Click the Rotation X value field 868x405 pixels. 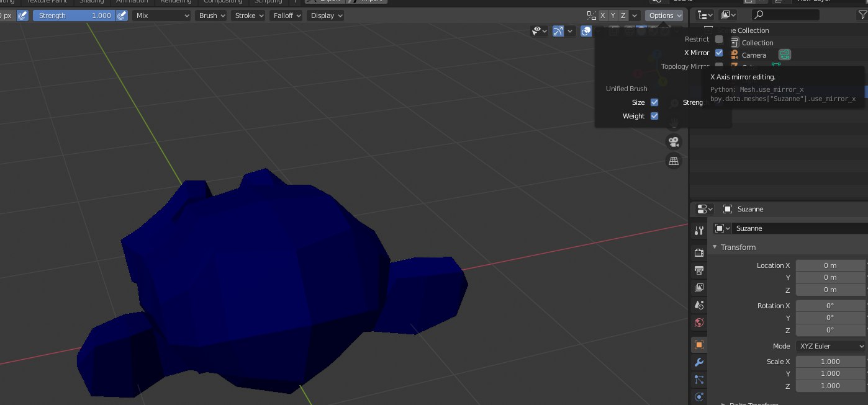(830, 306)
